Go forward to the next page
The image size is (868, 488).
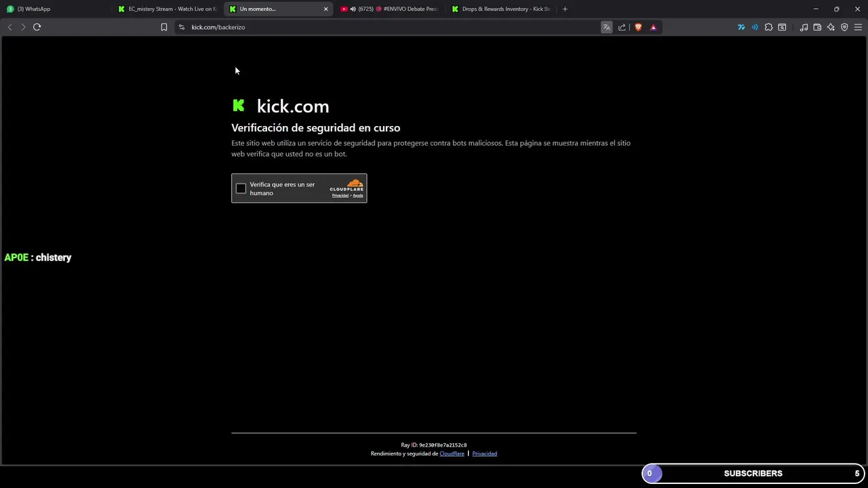click(23, 27)
